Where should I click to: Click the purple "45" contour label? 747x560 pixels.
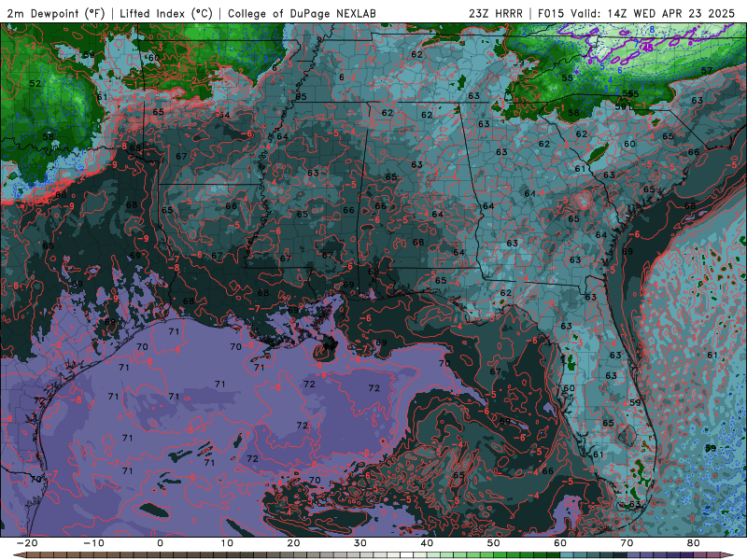648,49
